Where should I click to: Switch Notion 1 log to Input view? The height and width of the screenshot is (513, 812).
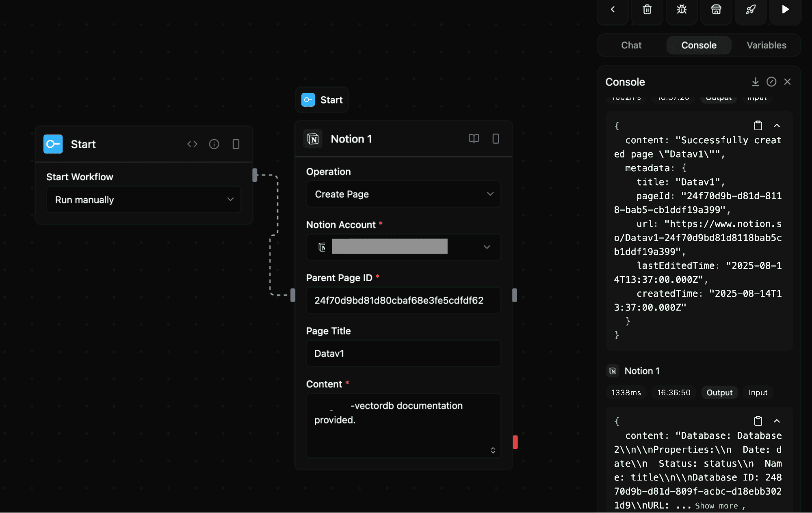point(757,392)
